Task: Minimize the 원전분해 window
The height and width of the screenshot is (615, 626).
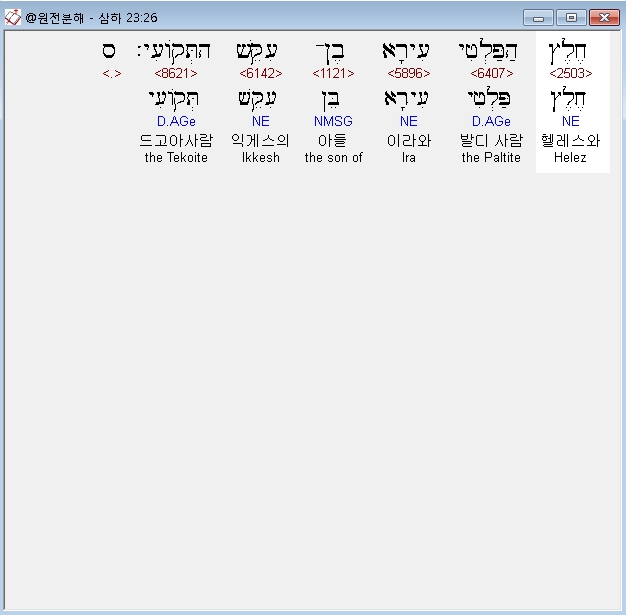Action: pyautogui.click(x=538, y=18)
